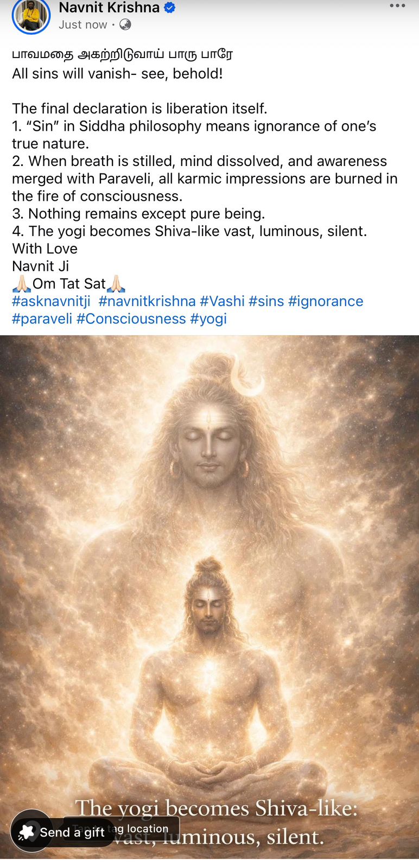Screen dimensions: 419x868
Task: Click the gift star icon
Action: (26, 832)
